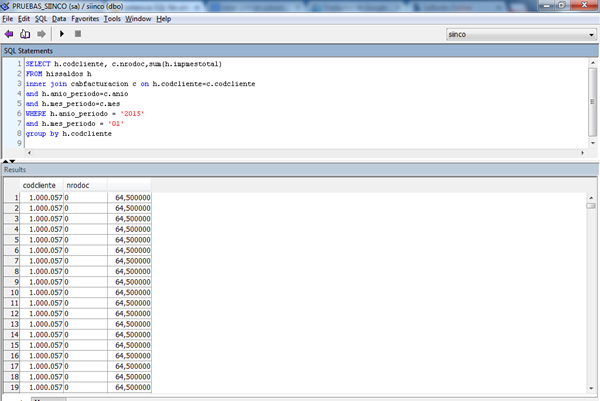The height and width of the screenshot is (401, 600).
Task: Click the results grid scroll up arrow
Action: click(593, 200)
